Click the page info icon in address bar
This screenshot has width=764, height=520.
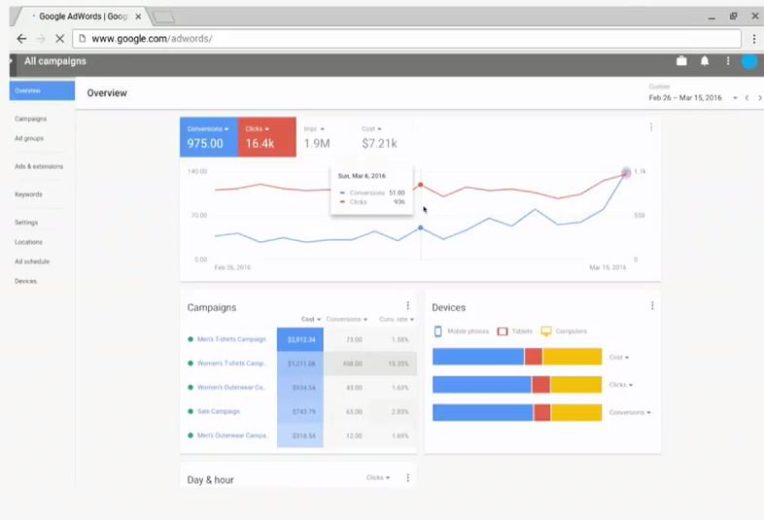82,39
